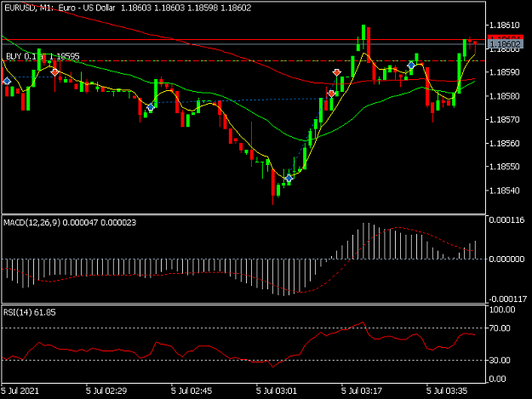The height and width of the screenshot is (399, 532).
Task: Click the MACD(12,26,9) indicator label
Action: [x=70, y=222]
